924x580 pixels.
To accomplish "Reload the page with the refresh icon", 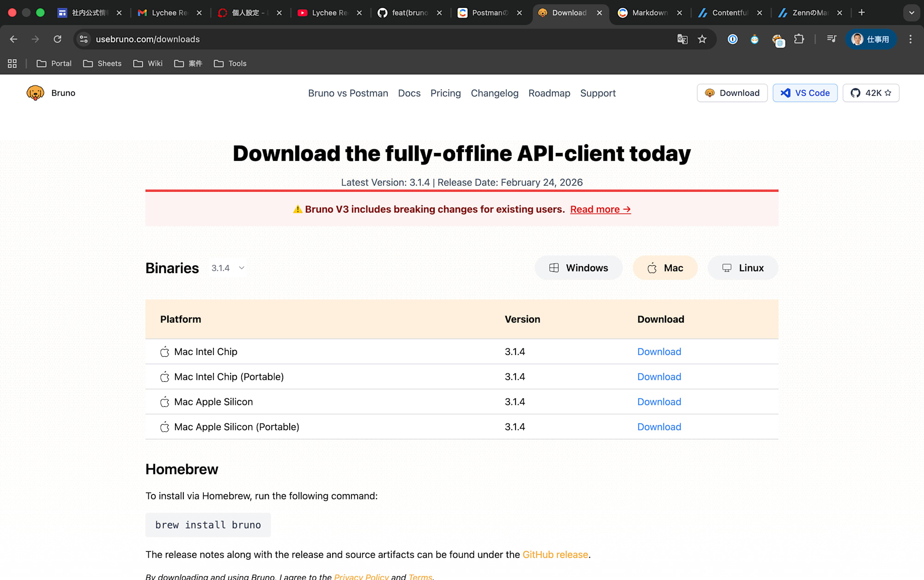I will click(57, 39).
